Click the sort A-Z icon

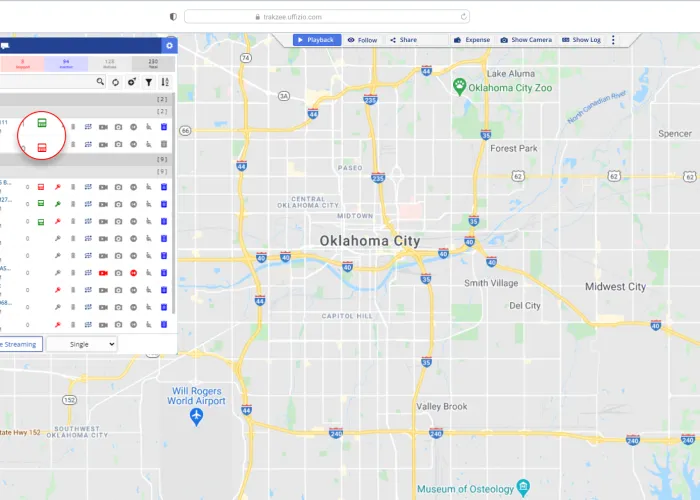[x=165, y=82]
